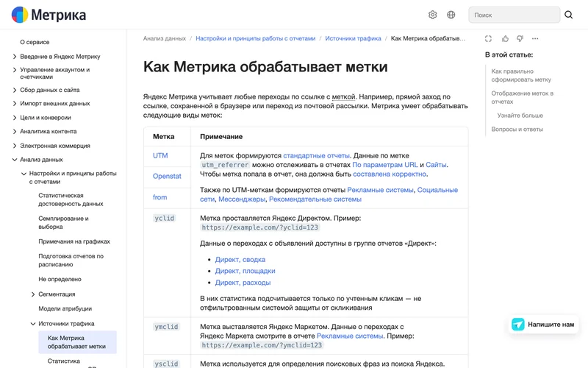Toggle fullscreen reading mode icon
This screenshot has width=588, height=368.
pyautogui.click(x=488, y=39)
